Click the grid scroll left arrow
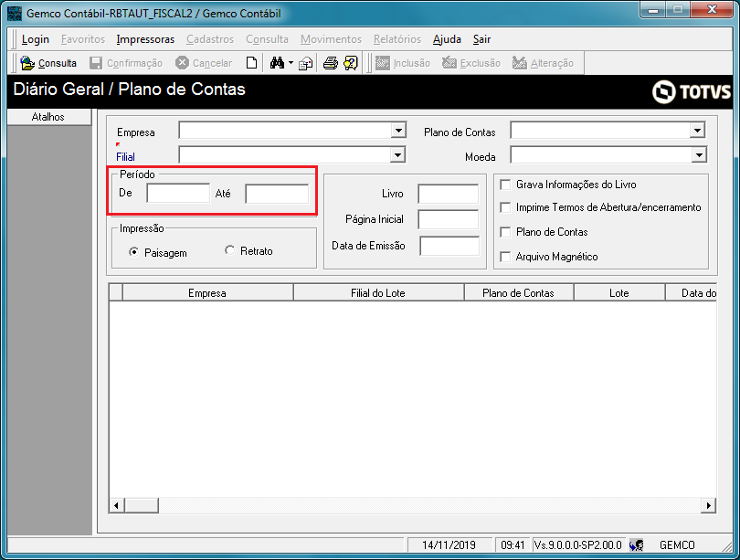 pos(116,506)
